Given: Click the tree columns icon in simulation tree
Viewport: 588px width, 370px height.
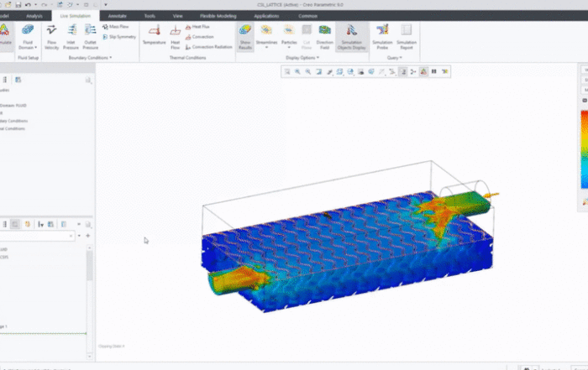Looking at the screenshot, I should 18,80.
